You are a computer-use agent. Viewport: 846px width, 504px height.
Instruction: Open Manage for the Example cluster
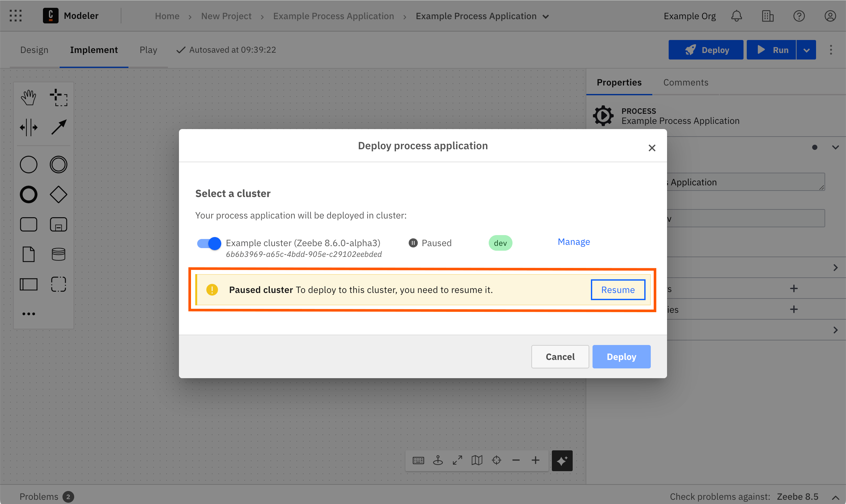(574, 242)
